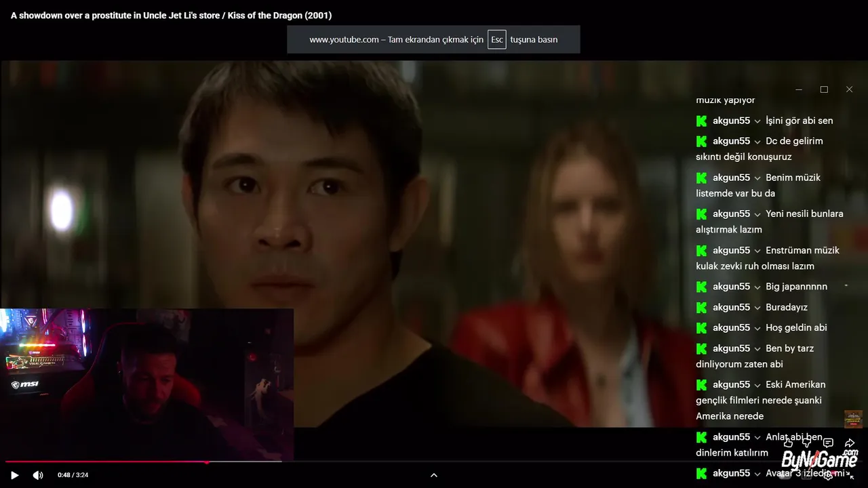Viewport: 868px width, 488px height.
Task: Click username akgun55 on 'İşini gör abi sen'
Action: coord(731,121)
